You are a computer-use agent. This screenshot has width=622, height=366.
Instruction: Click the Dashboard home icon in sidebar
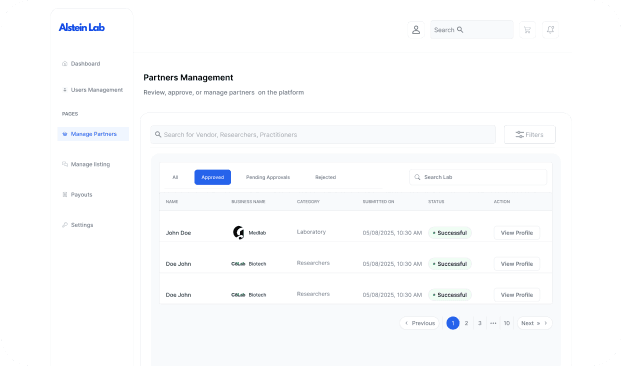tap(65, 63)
